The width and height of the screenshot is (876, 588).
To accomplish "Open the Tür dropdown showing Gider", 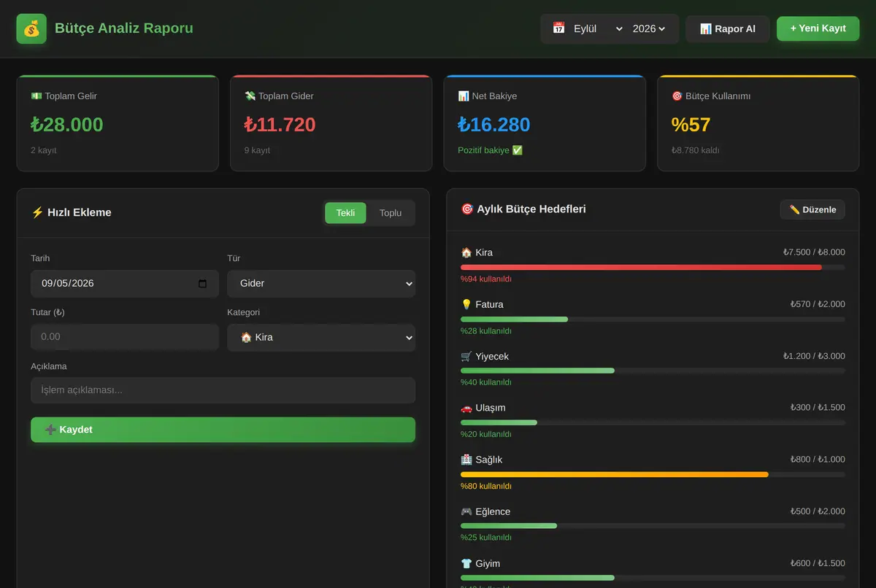I will (321, 284).
